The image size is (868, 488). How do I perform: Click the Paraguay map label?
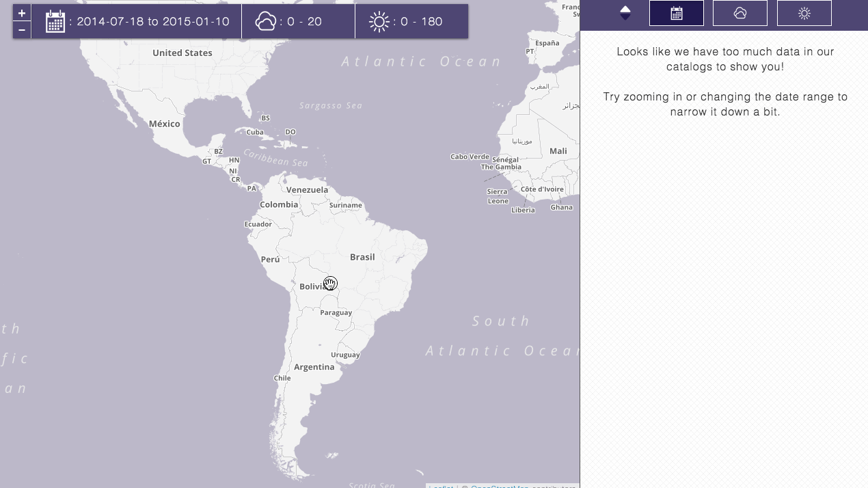[336, 312]
